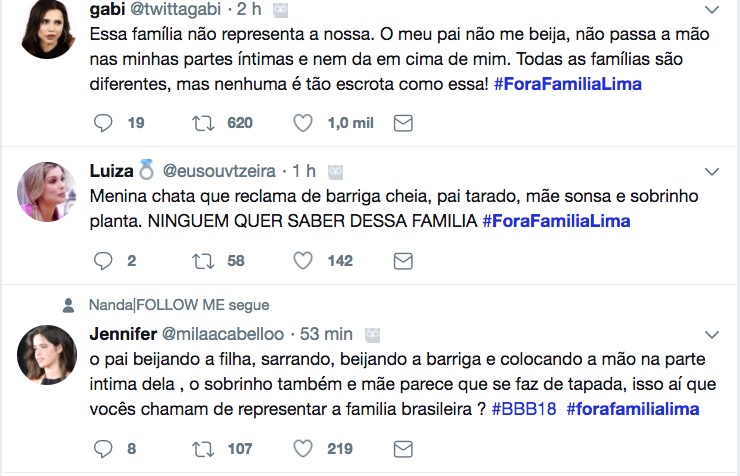Open the #ForaFamiliaLima hashtag in gabi's tweet
Screen dimensions: 740x476
(568, 84)
